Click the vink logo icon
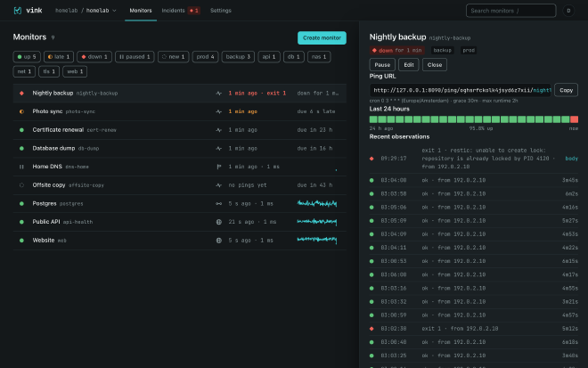The width and height of the screenshot is (588, 368). [17, 11]
